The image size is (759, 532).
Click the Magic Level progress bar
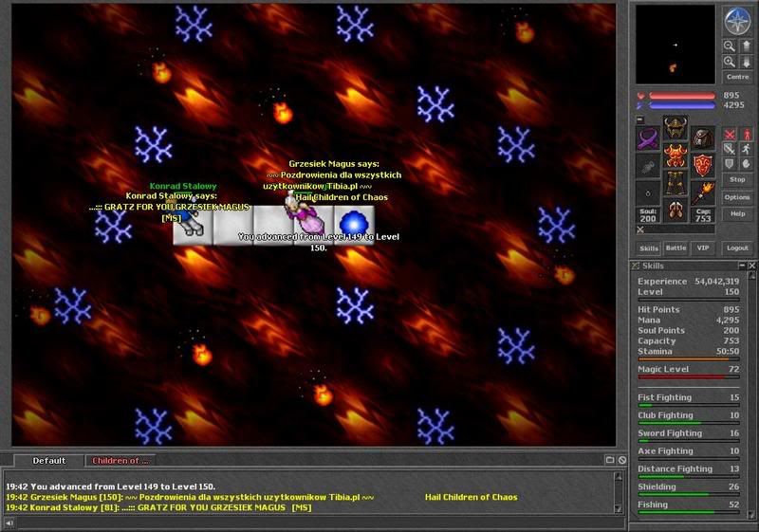pyautogui.click(x=689, y=376)
